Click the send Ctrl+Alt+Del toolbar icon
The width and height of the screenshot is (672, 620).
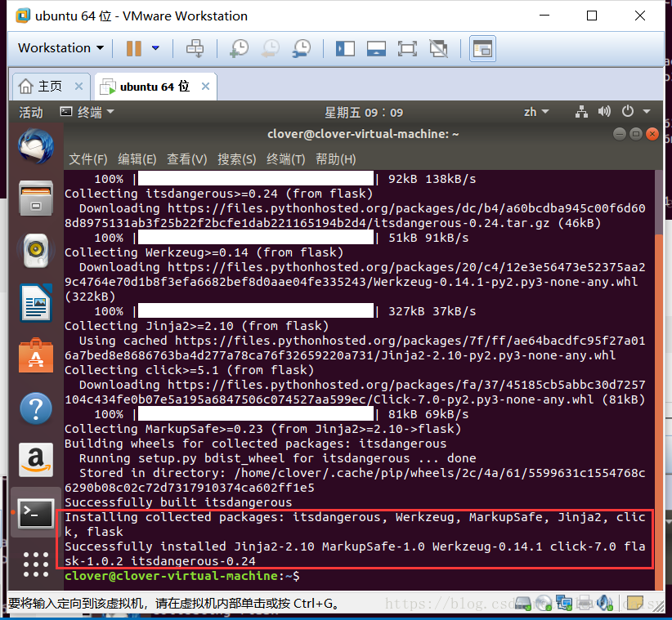click(195, 48)
